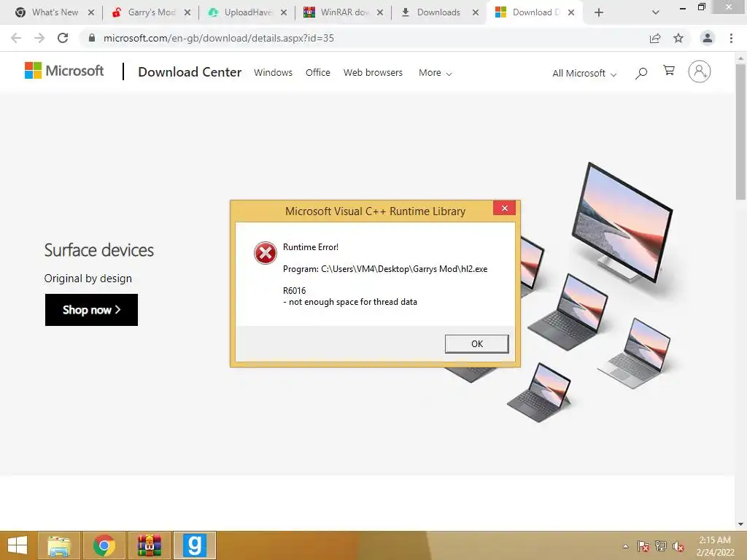
Task: Expand the More navigation dropdown
Action: click(435, 73)
